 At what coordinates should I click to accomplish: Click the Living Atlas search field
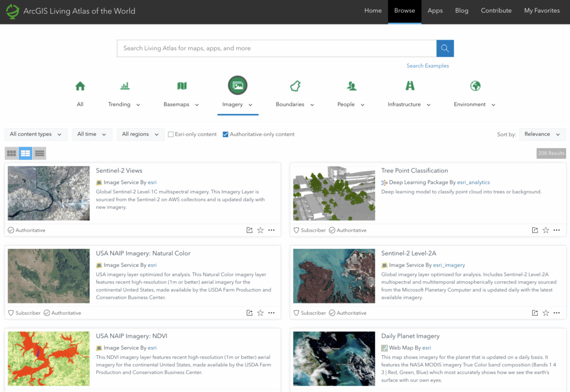click(277, 48)
